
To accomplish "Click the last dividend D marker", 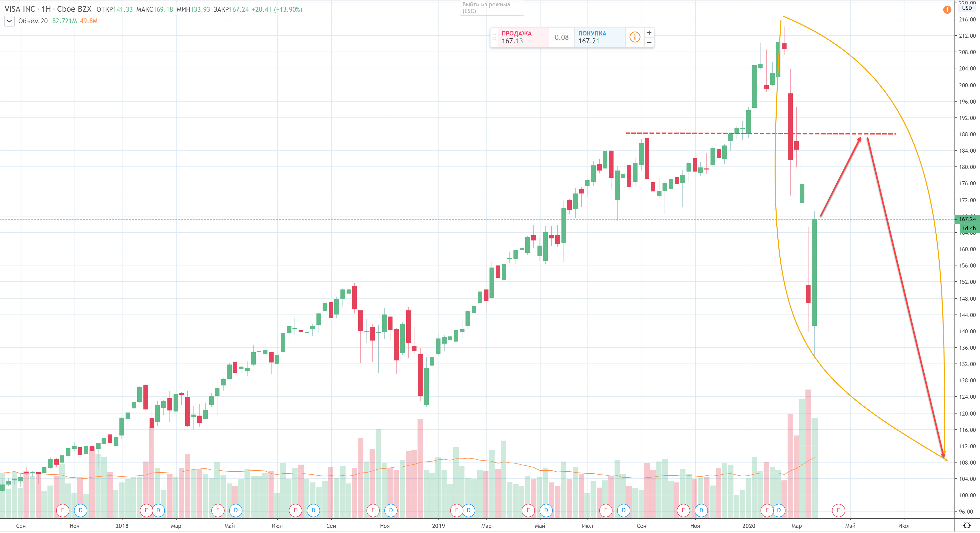I will click(x=779, y=510).
